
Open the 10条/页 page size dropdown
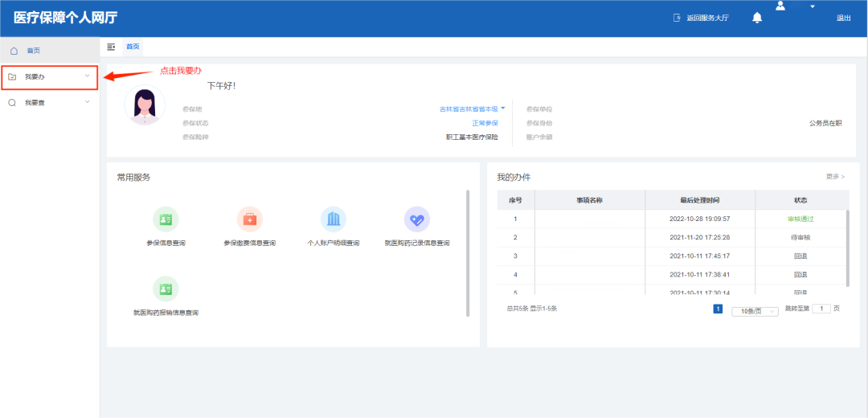pos(755,311)
